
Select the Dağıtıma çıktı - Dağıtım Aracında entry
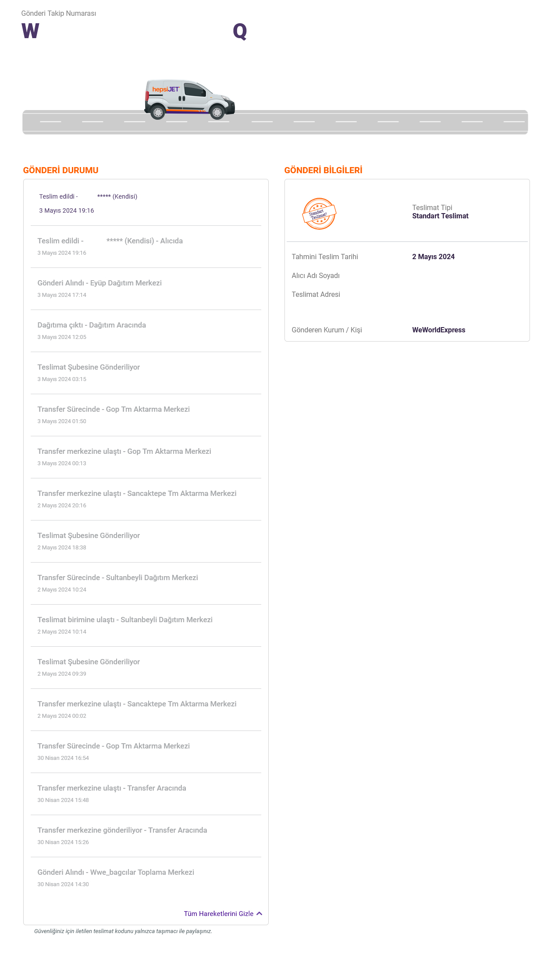(x=92, y=325)
